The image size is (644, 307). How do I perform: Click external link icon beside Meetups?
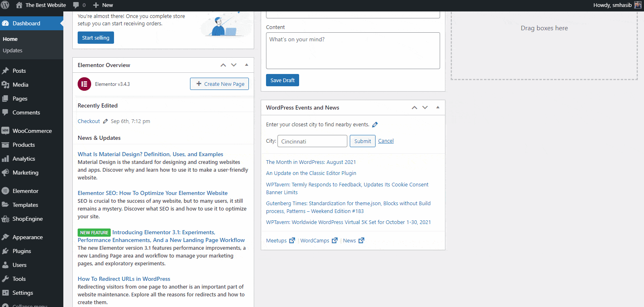pyautogui.click(x=292, y=240)
